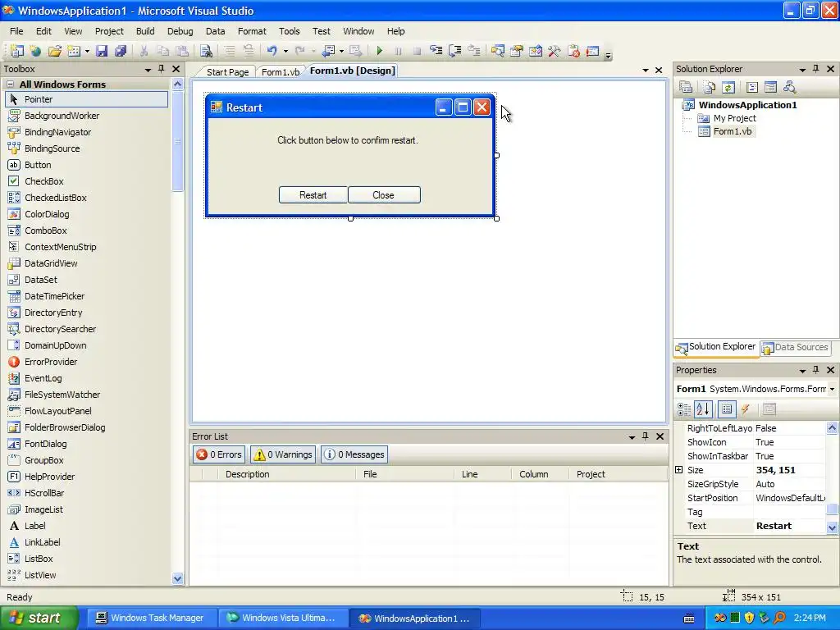Click the Find in Files toolbar icon
This screenshot has height=630, width=840.
click(x=206, y=51)
